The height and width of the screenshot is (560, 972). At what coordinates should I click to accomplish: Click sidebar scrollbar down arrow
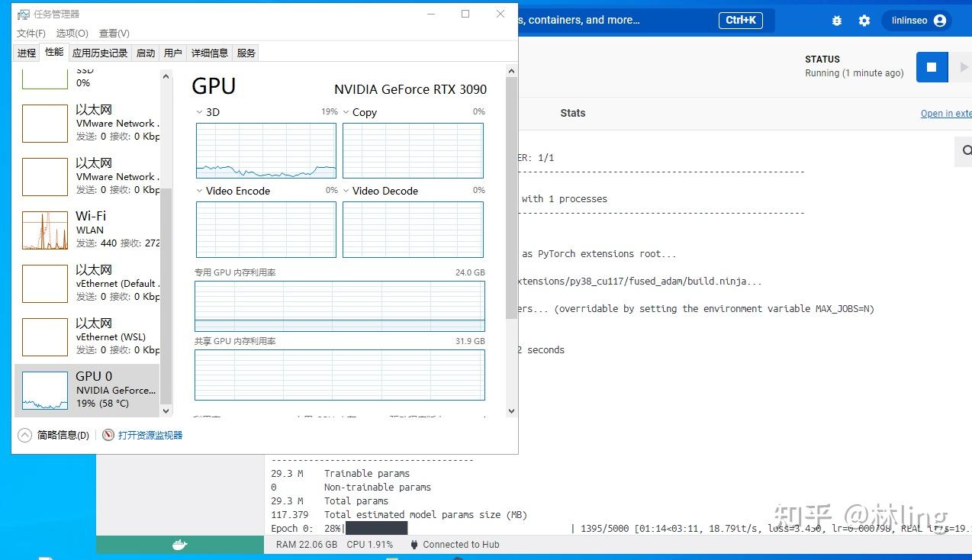pos(166,410)
